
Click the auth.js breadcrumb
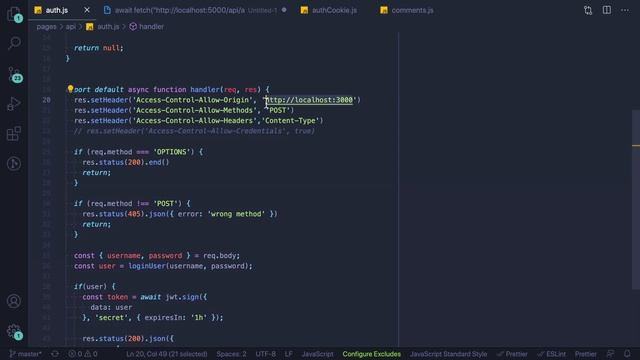[x=103, y=27]
